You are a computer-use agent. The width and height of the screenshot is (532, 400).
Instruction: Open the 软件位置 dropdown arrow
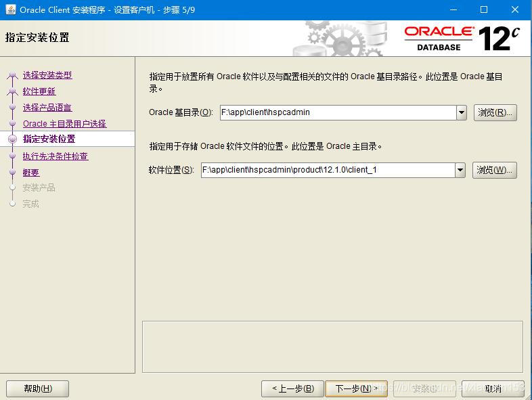[460, 170]
